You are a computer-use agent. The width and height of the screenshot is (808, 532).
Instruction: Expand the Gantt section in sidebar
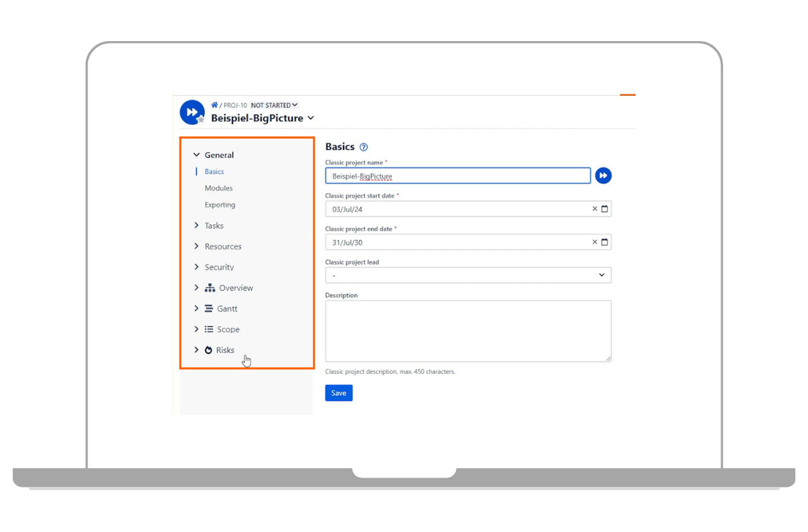[x=197, y=308]
